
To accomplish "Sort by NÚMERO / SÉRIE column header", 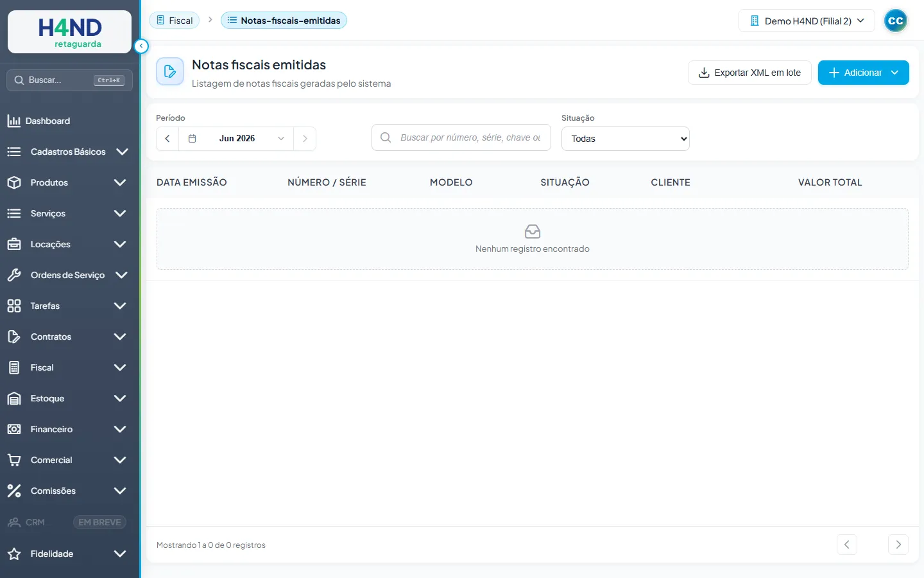I will click(x=327, y=182).
